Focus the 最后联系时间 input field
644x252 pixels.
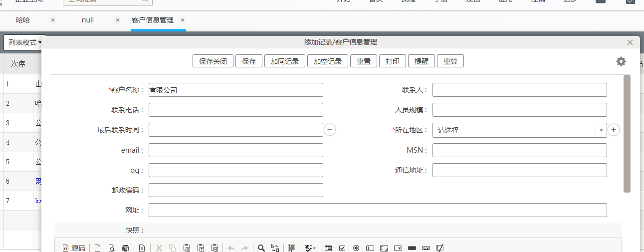[x=236, y=130]
